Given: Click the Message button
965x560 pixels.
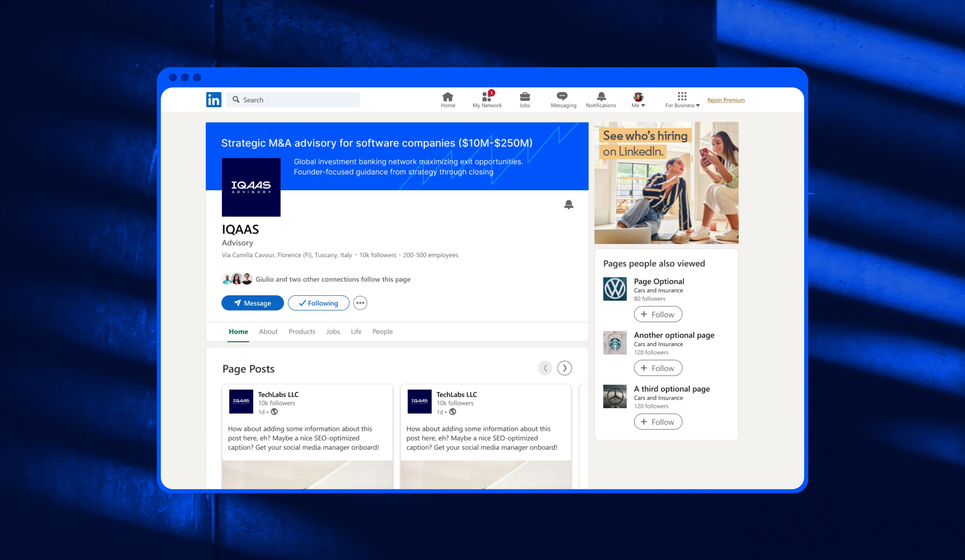Looking at the screenshot, I should 252,303.
